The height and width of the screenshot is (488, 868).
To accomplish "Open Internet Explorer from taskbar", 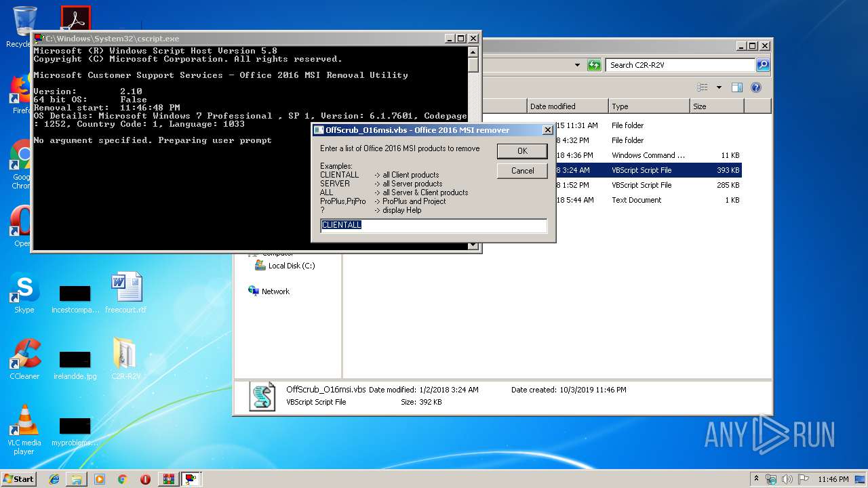I will [x=54, y=479].
